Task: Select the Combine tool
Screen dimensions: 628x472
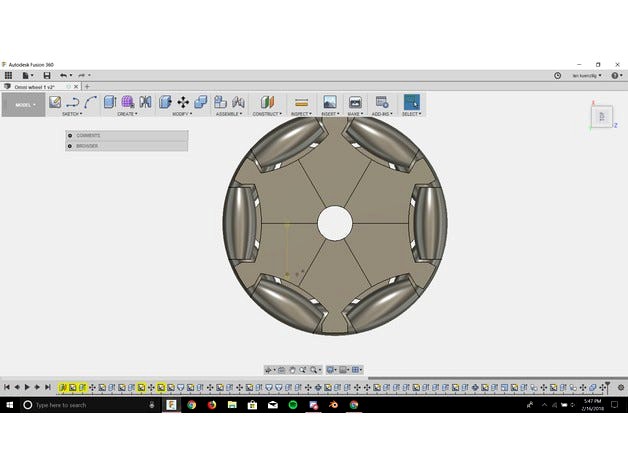Action: pyautogui.click(x=201, y=102)
